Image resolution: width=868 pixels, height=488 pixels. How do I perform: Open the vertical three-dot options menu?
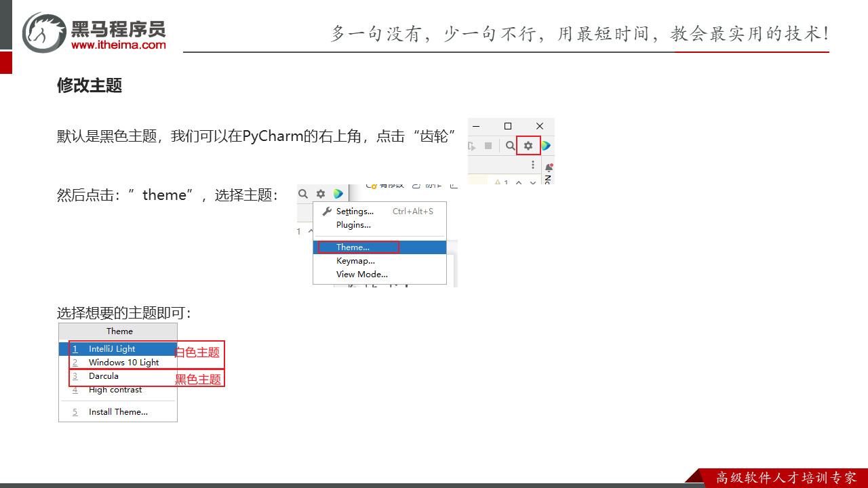533,165
